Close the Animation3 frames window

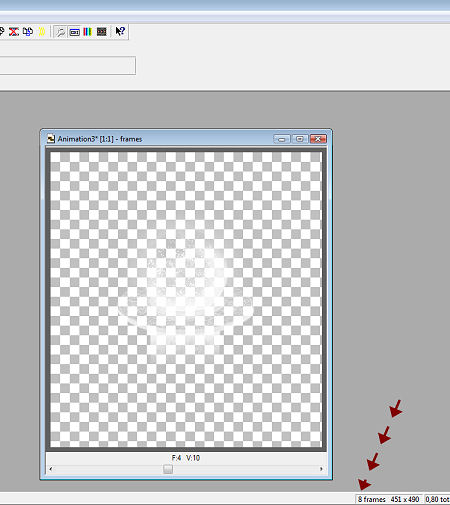(318, 139)
